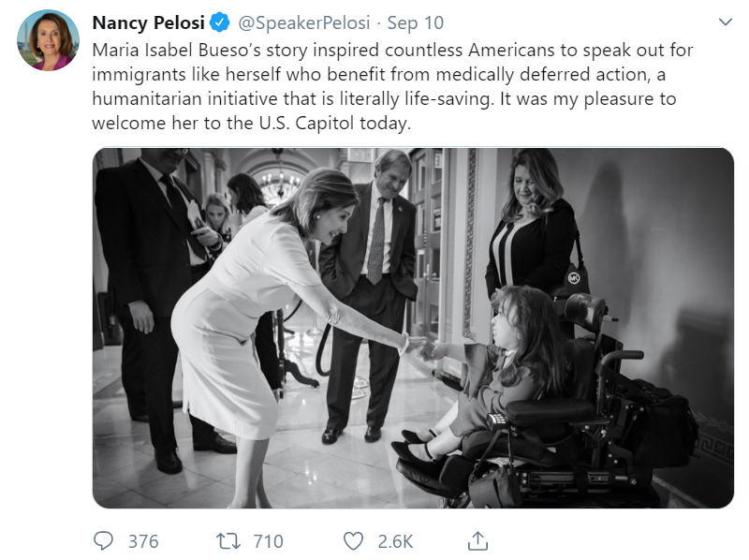The height and width of the screenshot is (560, 749).
Task: Click the blue verified badge
Action: coord(221,22)
